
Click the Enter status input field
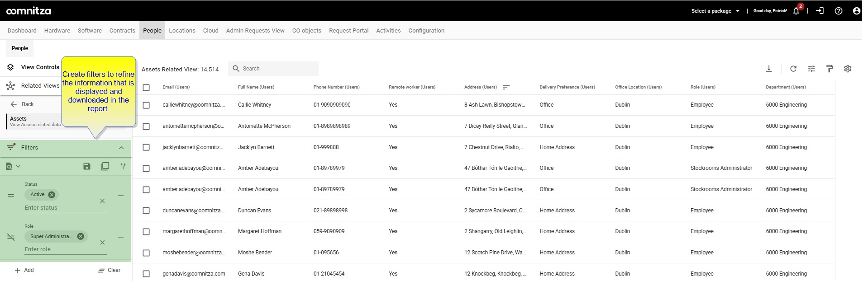pos(66,208)
